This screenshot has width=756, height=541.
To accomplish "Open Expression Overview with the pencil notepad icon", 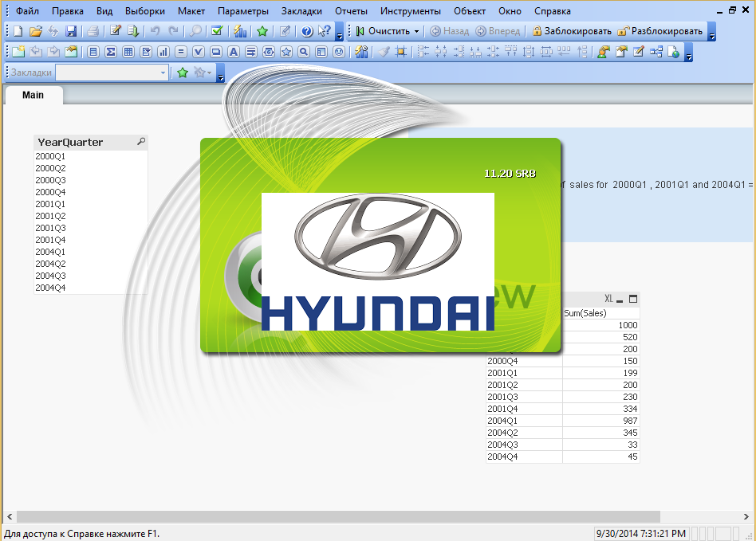I will (638, 52).
